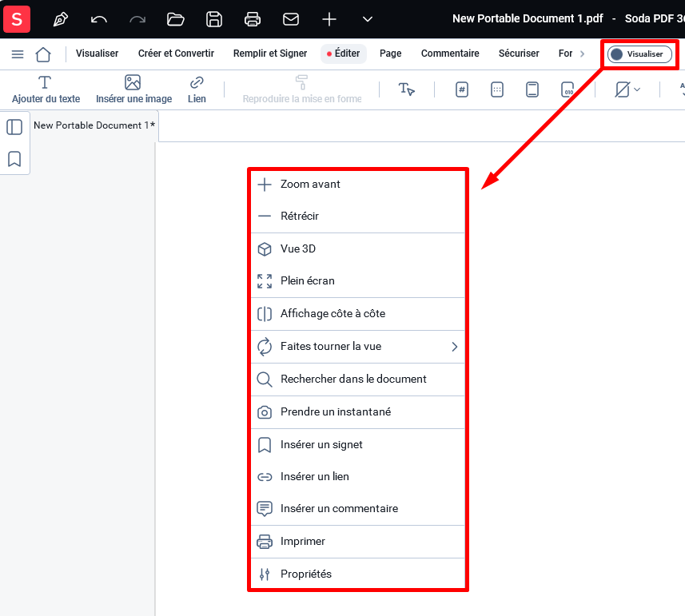Image resolution: width=685 pixels, height=616 pixels.
Task: Select the text selection cursor tool
Action: pyautogui.click(x=406, y=89)
